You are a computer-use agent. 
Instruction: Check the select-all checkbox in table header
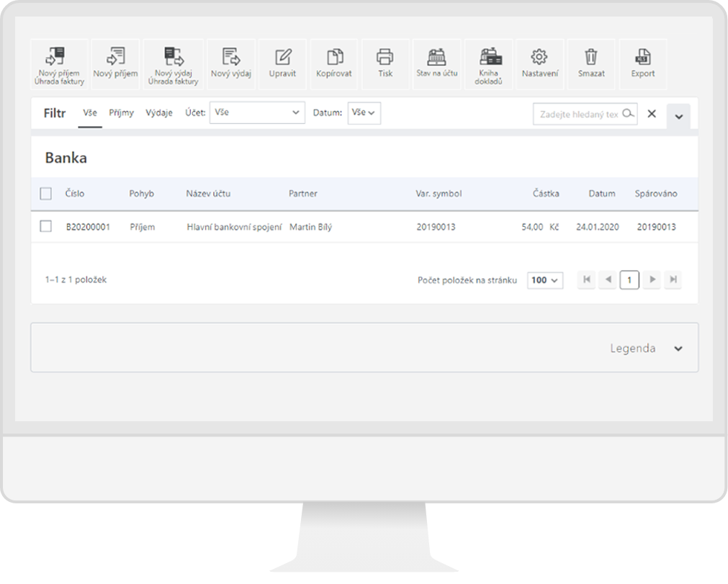[x=46, y=194]
